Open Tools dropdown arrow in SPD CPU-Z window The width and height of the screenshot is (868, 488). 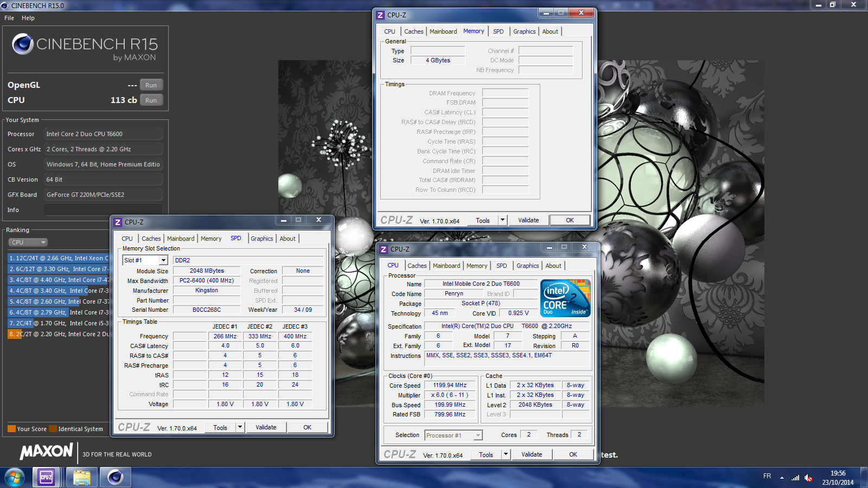point(240,427)
